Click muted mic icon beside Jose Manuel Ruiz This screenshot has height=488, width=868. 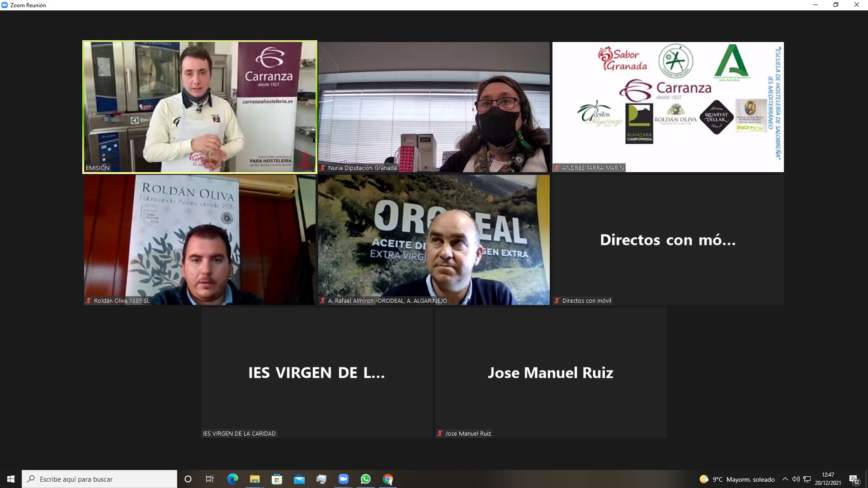(439, 433)
